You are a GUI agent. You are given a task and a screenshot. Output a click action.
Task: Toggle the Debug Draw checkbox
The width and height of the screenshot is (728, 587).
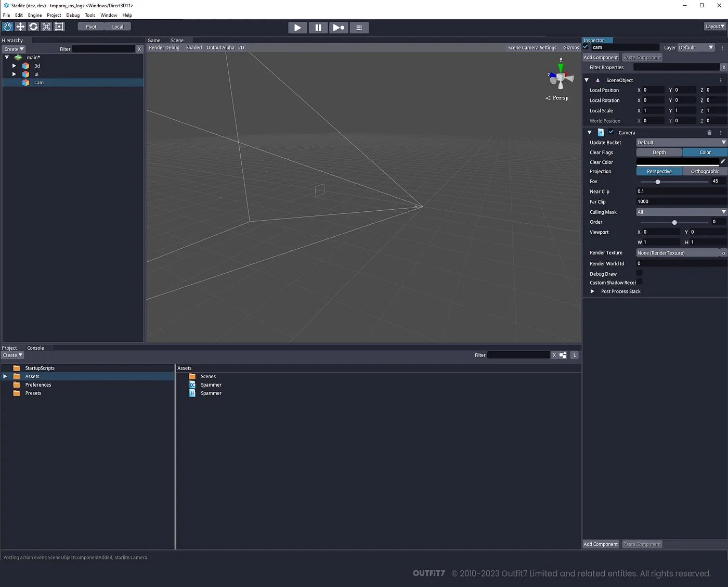(639, 273)
